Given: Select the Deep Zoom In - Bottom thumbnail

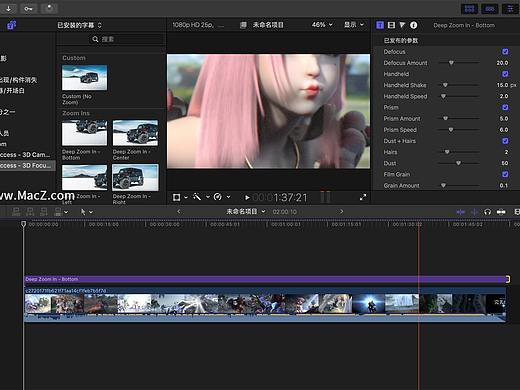Looking at the screenshot, I should 85,133.
